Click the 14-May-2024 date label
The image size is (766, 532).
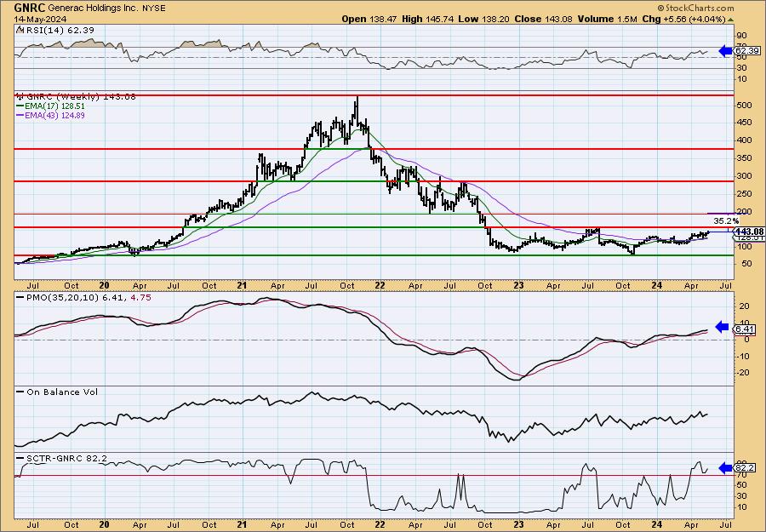click(40, 19)
